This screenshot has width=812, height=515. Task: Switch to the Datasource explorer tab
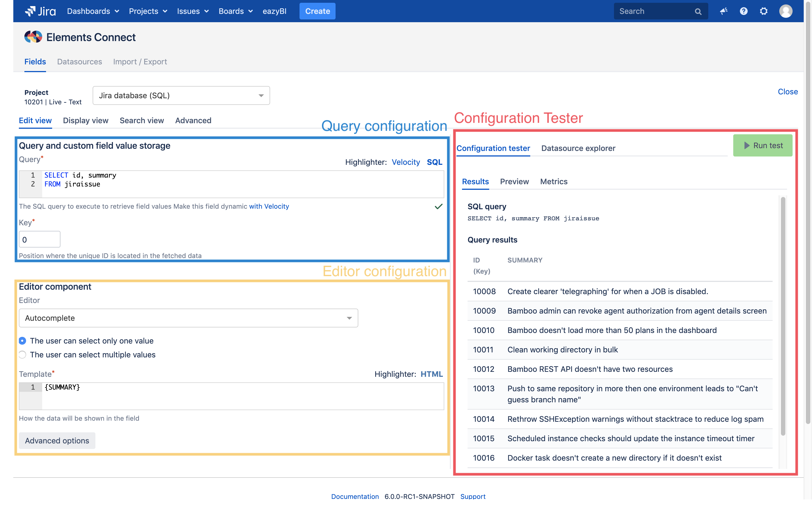(x=578, y=148)
